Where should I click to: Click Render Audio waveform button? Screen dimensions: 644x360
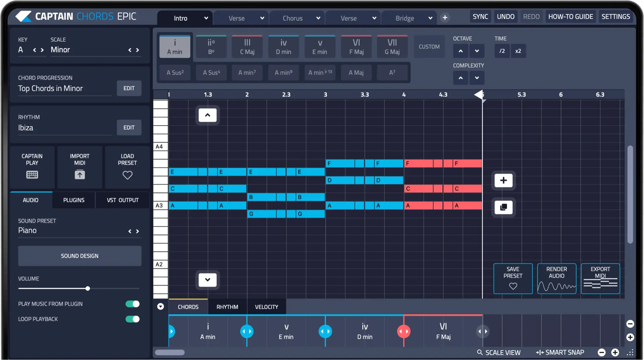click(557, 278)
